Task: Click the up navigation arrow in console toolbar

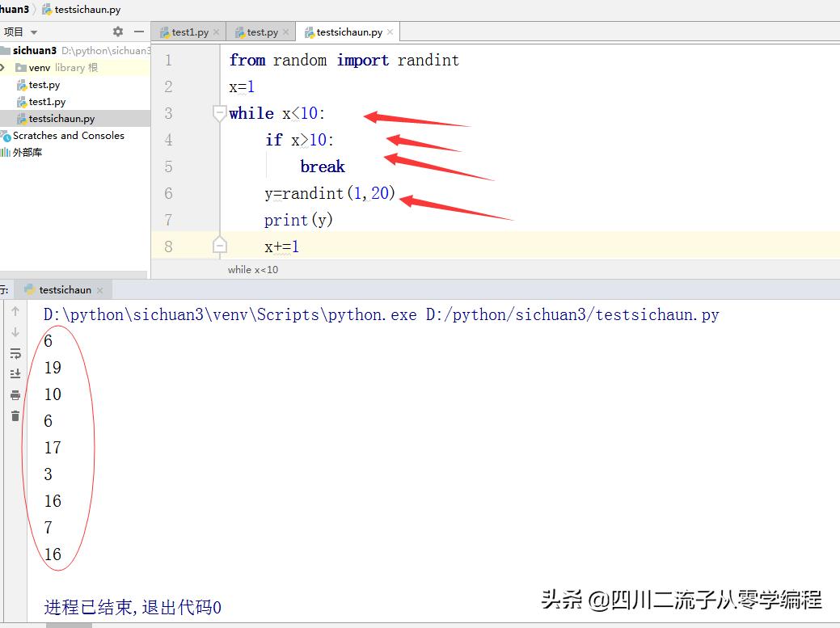Action: tap(15, 310)
